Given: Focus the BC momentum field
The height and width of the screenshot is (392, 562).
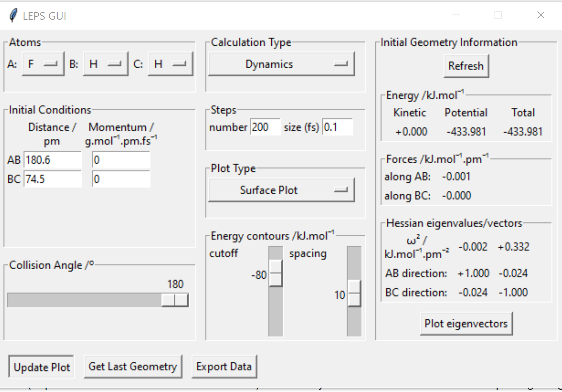Looking at the screenshot, I should (x=121, y=179).
